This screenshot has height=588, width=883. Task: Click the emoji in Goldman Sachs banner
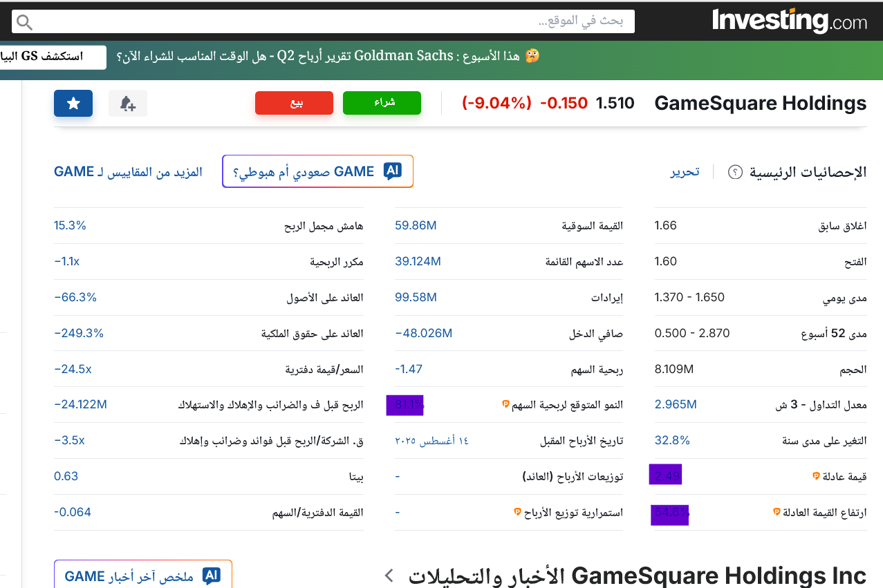(x=532, y=56)
